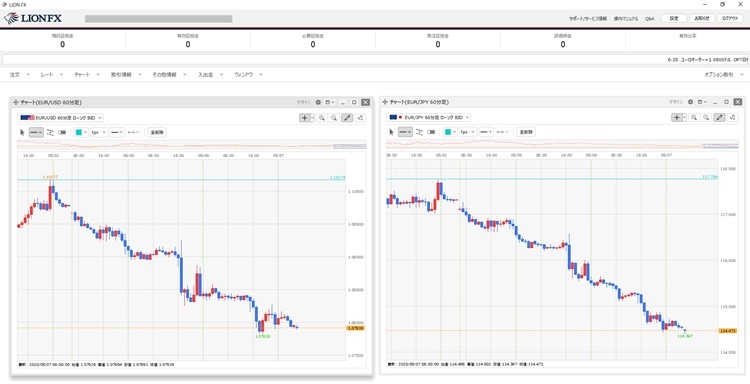This screenshot has width=750, height=384.
Task: Open the EUR/JPY currency pair selector
Action: [430, 117]
